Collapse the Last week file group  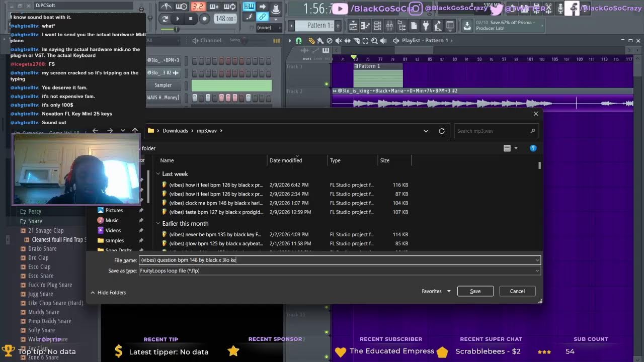click(x=158, y=174)
